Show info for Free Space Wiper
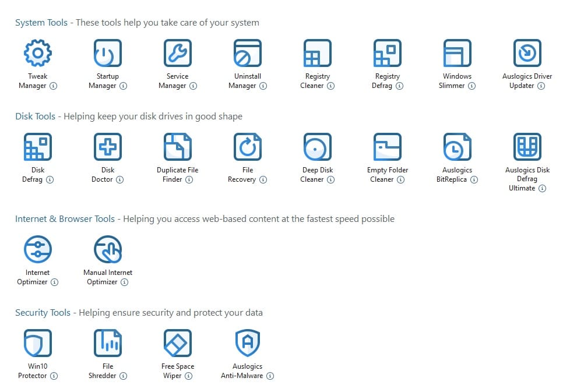The image size is (570, 392). coord(188,376)
